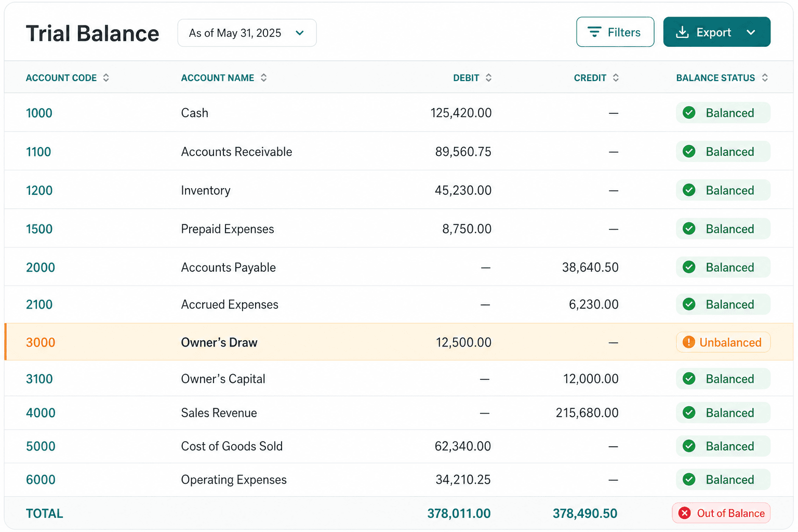Click the Unbalanced status badge
This screenshot has height=532, width=798.
coord(723,342)
